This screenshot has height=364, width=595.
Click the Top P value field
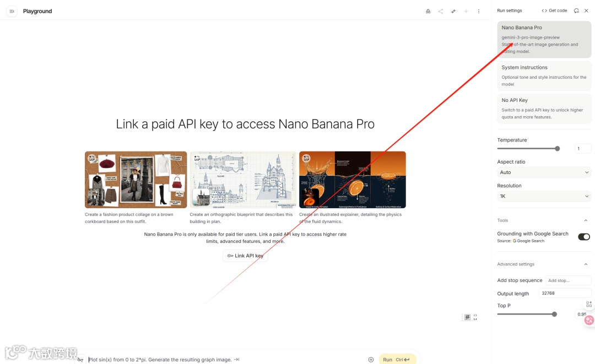582,314
